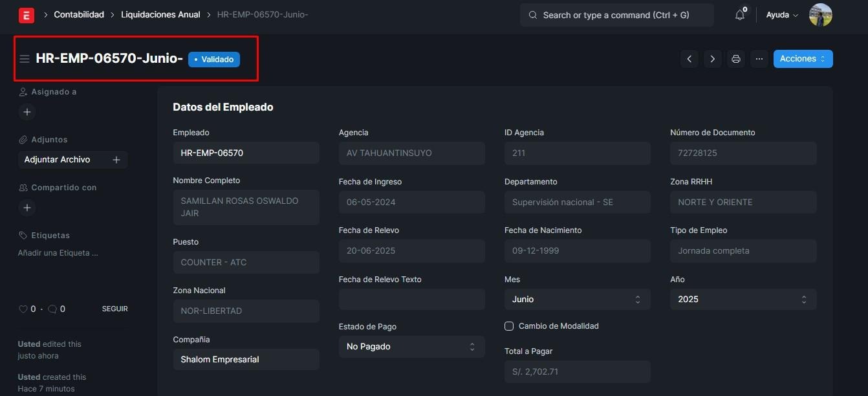The width and height of the screenshot is (868, 396).
Task: Open the Acciones button menu
Action: coord(803,59)
